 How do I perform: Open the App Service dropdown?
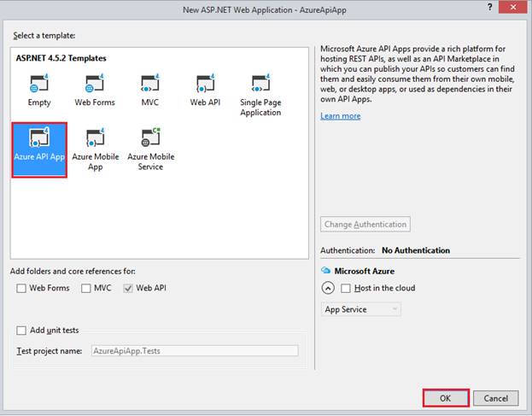pyautogui.click(x=360, y=309)
